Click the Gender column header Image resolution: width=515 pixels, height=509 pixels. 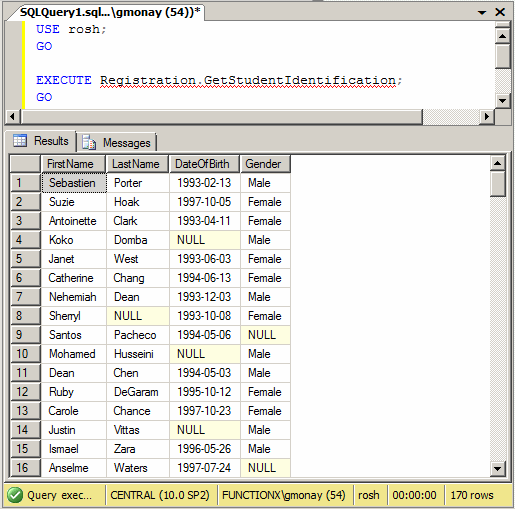265,164
